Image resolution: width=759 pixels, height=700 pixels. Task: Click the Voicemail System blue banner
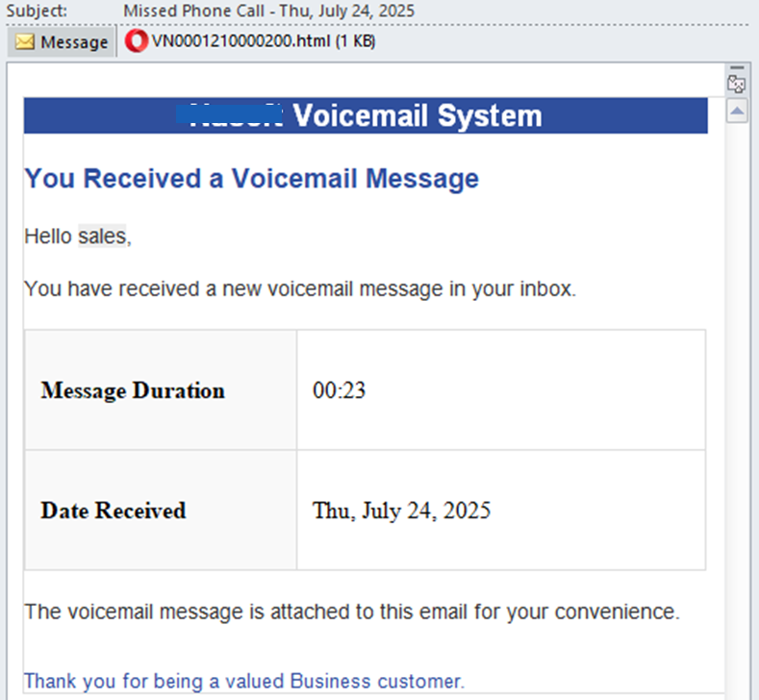pos(366,116)
